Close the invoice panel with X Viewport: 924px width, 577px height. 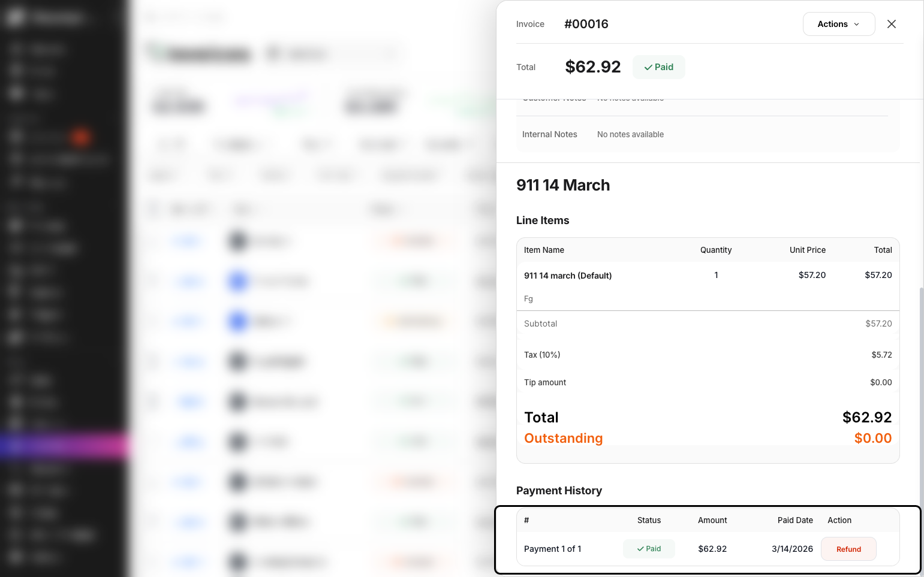pos(891,24)
